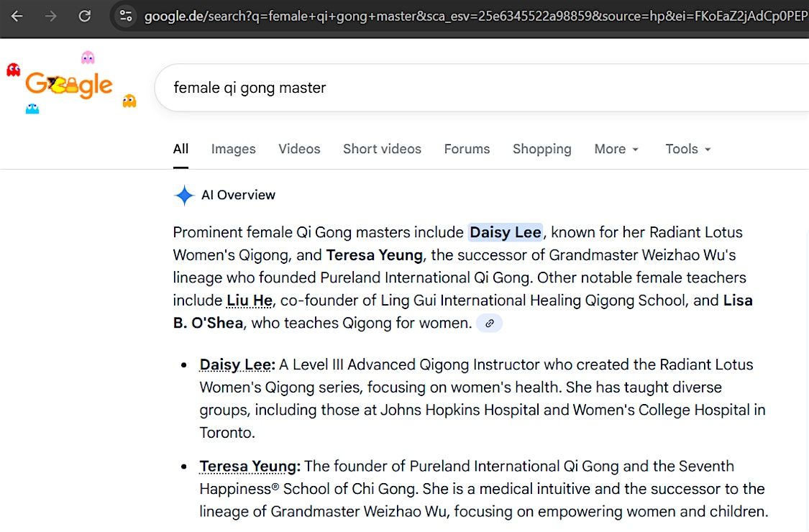The width and height of the screenshot is (809, 532).
Task: Click the Google Pac-Man doodle logo
Action: (69, 86)
